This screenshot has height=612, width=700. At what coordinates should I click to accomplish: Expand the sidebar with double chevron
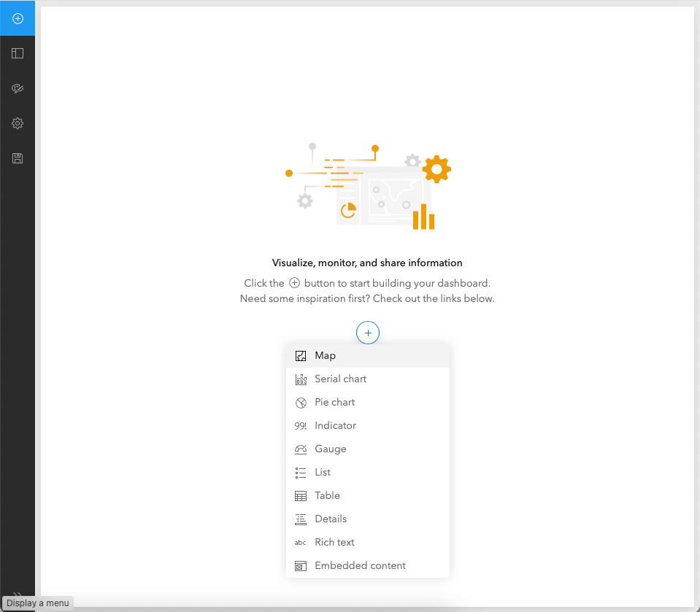[18, 594]
